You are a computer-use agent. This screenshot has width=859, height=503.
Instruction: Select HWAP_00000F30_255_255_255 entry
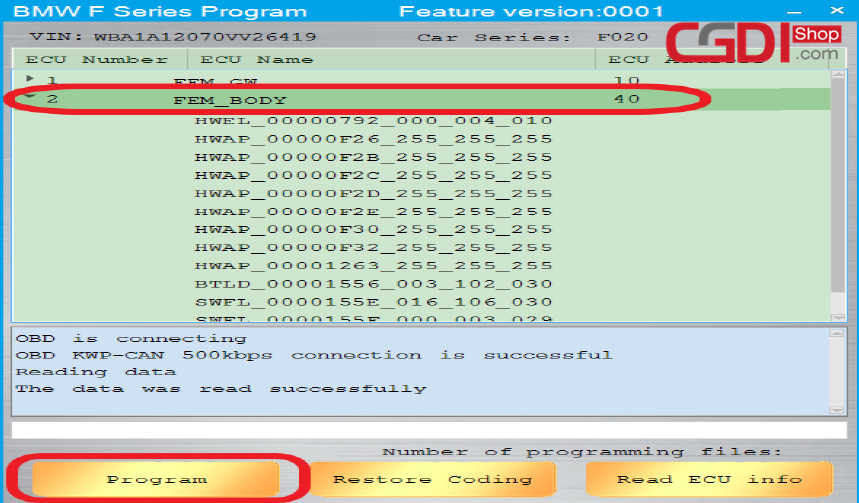(373, 229)
